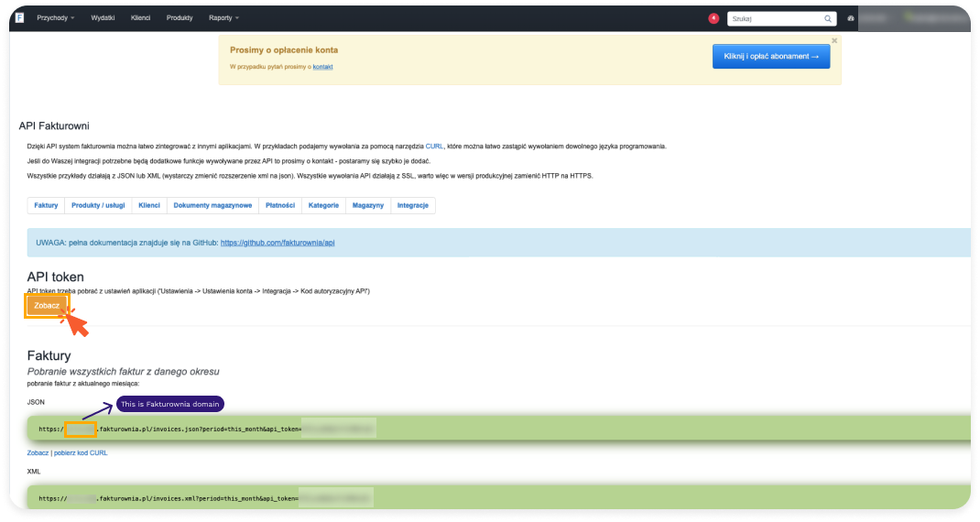
Task: Switch to the Faktury tab
Action: (x=46, y=205)
